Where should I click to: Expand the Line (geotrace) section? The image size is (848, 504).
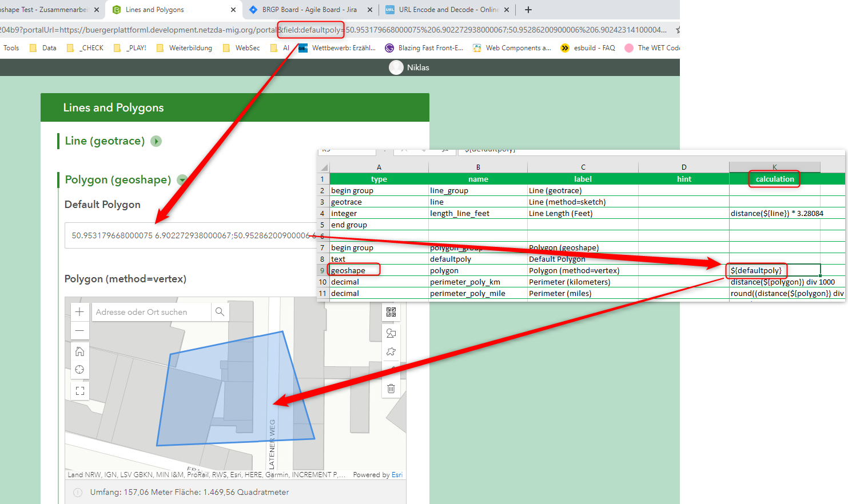[x=156, y=141]
